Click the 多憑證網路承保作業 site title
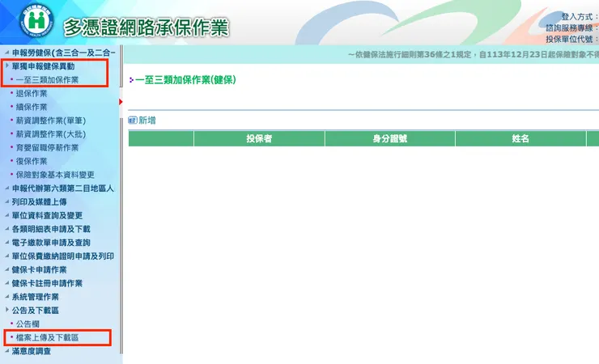 pos(147,28)
